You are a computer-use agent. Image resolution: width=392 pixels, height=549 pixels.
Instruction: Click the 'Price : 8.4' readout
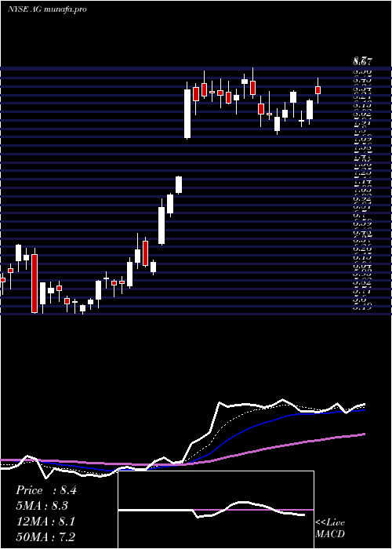(x=45, y=490)
